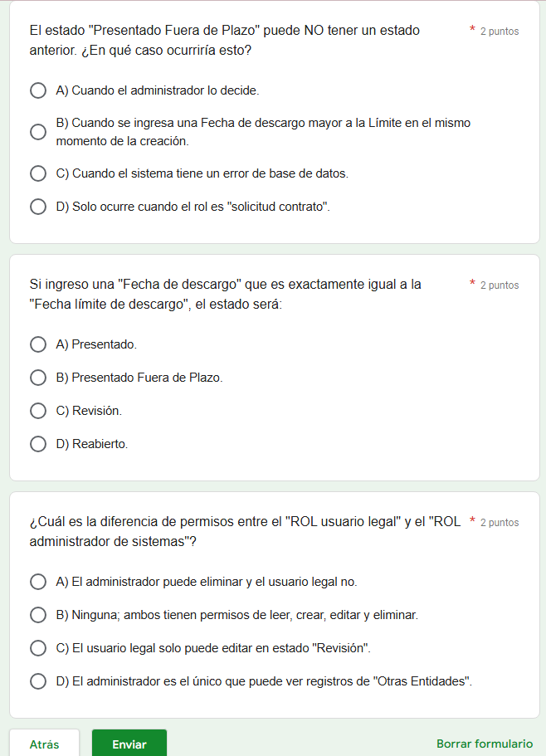Click the 2 puntos label of first question
Screen dimensions: 546x756
click(499, 32)
